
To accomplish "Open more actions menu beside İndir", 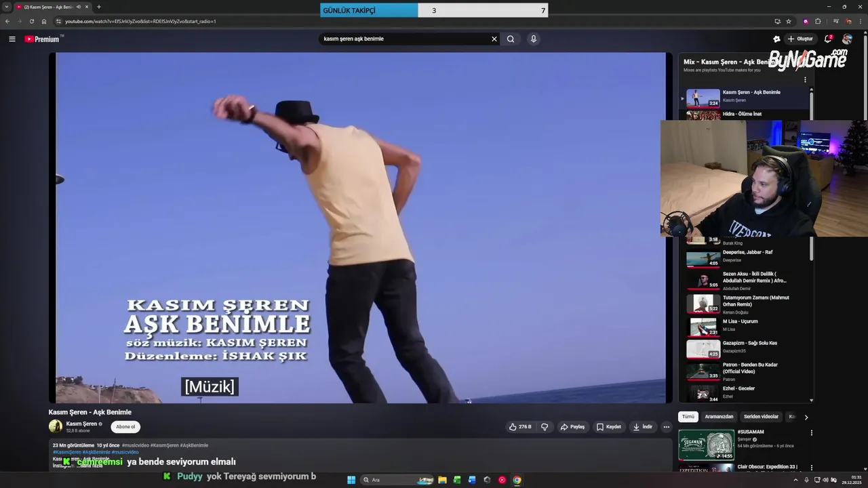I will 667,427.
